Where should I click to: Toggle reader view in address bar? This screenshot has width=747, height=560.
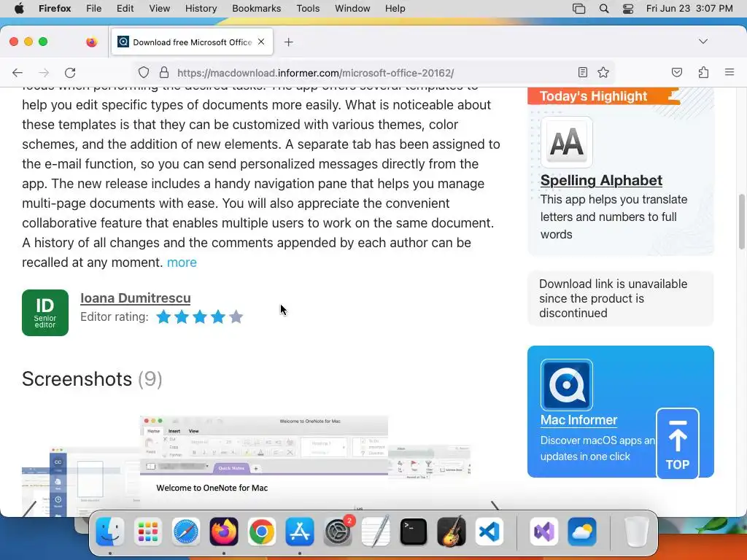click(583, 72)
